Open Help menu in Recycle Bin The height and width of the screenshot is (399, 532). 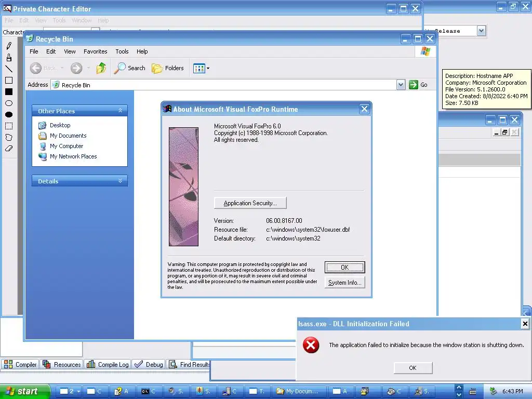tap(142, 51)
